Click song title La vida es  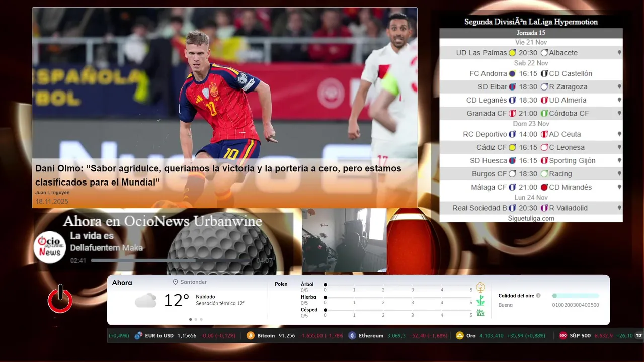click(92, 236)
